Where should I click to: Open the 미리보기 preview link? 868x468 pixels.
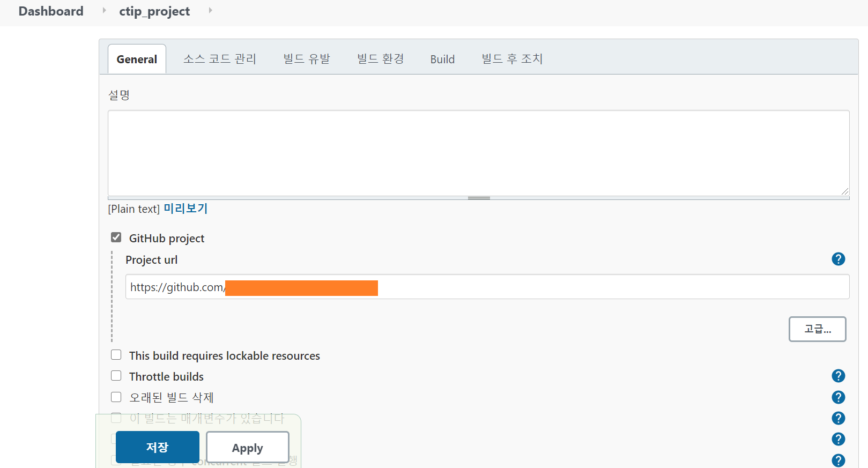coord(186,209)
